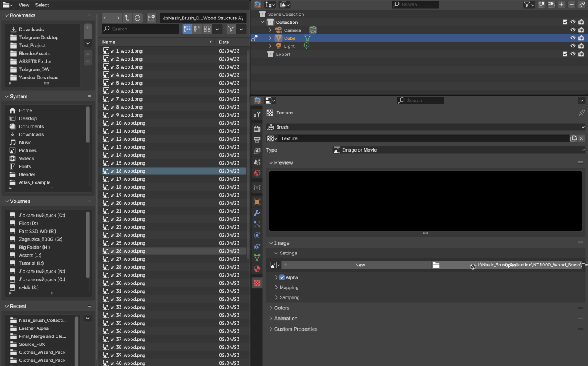Toggle the Alpha checkbox
The image size is (588, 366).
[x=282, y=277]
